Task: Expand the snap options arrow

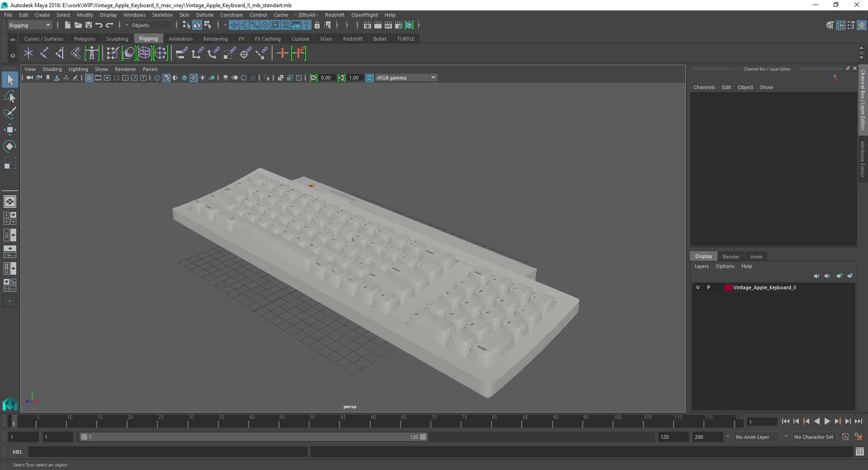Action: point(225,25)
